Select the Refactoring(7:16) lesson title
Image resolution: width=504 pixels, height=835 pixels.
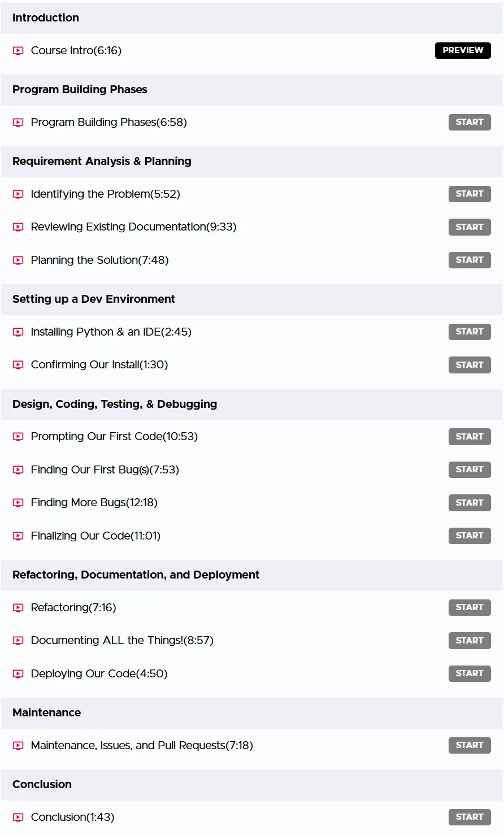[73, 608]
